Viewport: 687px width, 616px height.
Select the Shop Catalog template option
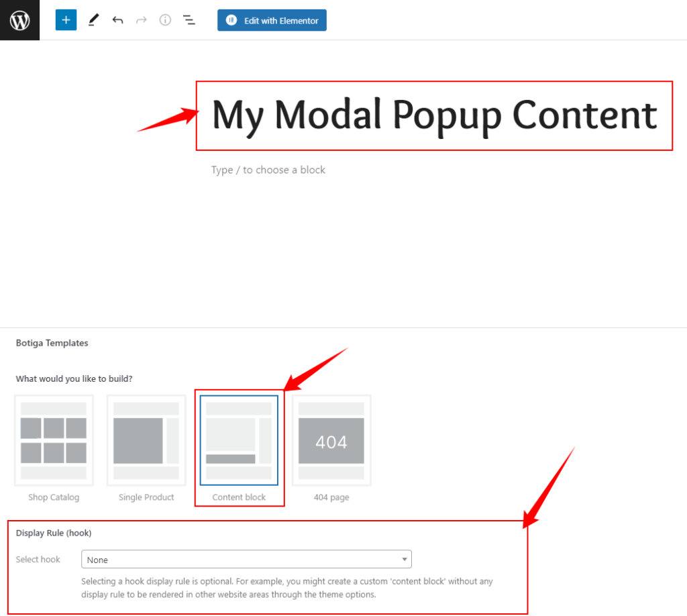(54, 441)
